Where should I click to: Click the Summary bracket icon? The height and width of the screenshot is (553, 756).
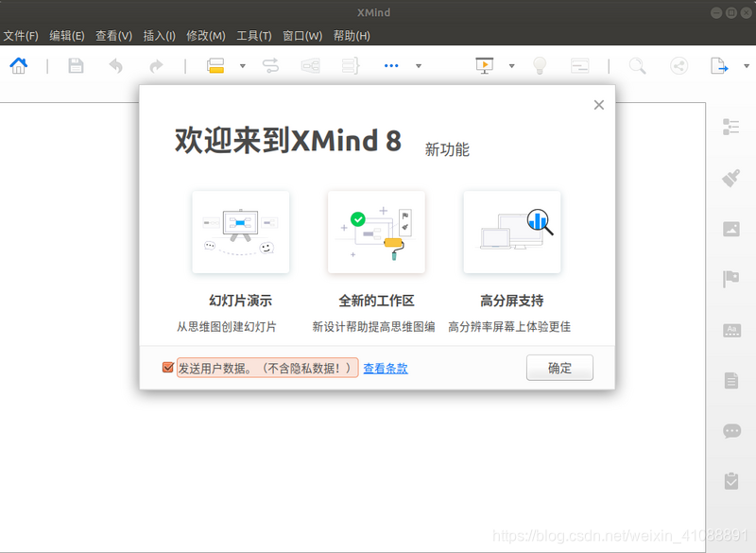coord(351,65)
